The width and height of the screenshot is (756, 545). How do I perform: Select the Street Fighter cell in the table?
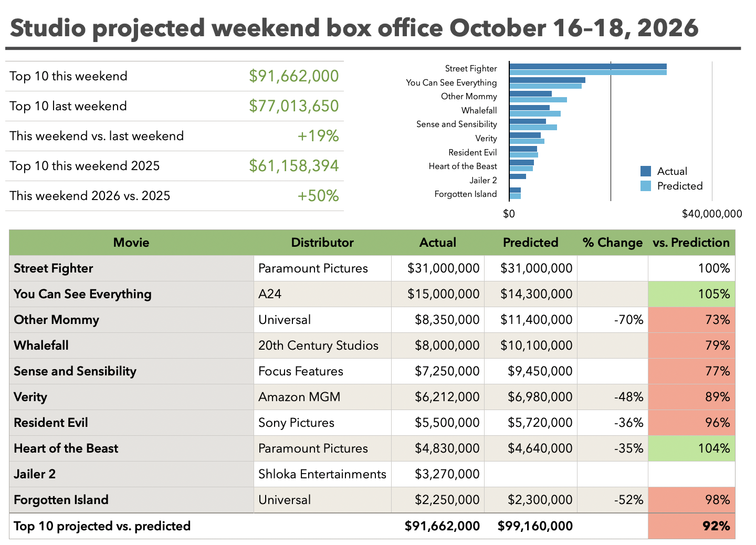point(132,268)
